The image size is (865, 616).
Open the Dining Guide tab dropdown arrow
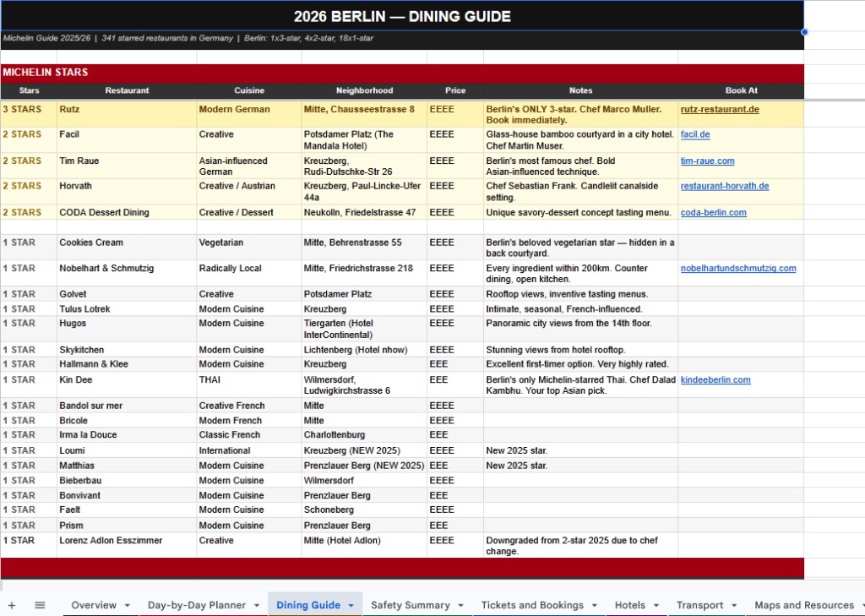[351, 606]
